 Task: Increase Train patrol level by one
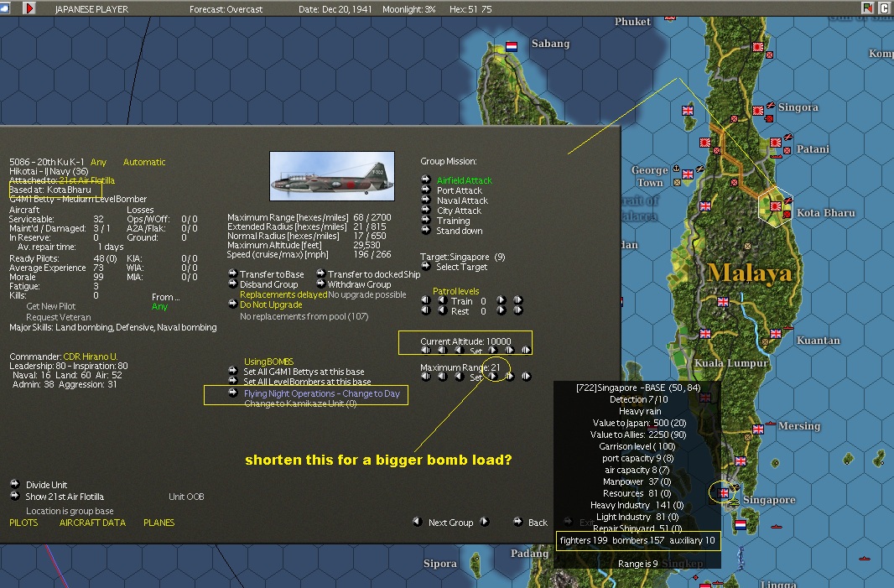[502, 300]
